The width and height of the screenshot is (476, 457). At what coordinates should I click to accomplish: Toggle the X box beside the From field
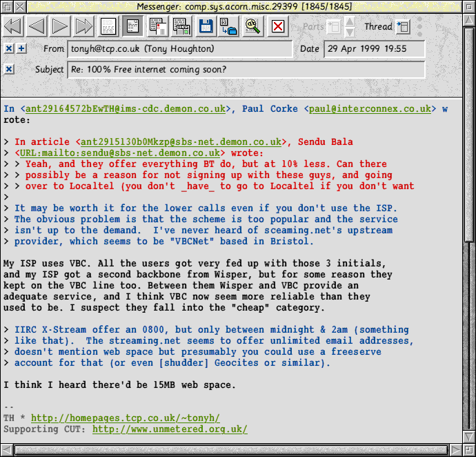(9, 49)
